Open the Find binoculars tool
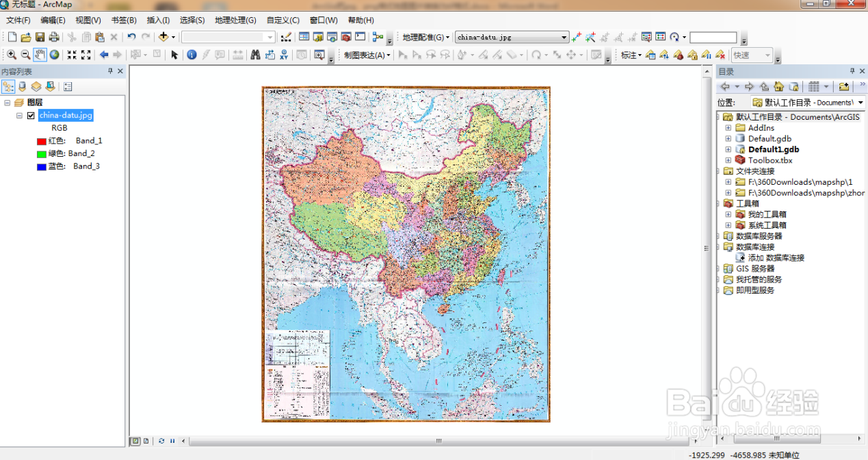Screen dimensions: 868x460 [255, 55]
